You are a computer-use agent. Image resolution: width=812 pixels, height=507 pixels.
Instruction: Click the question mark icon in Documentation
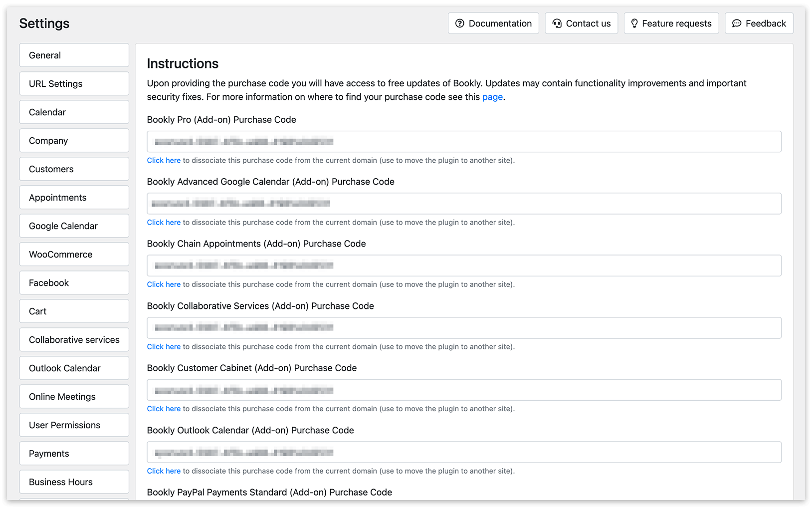460,23
